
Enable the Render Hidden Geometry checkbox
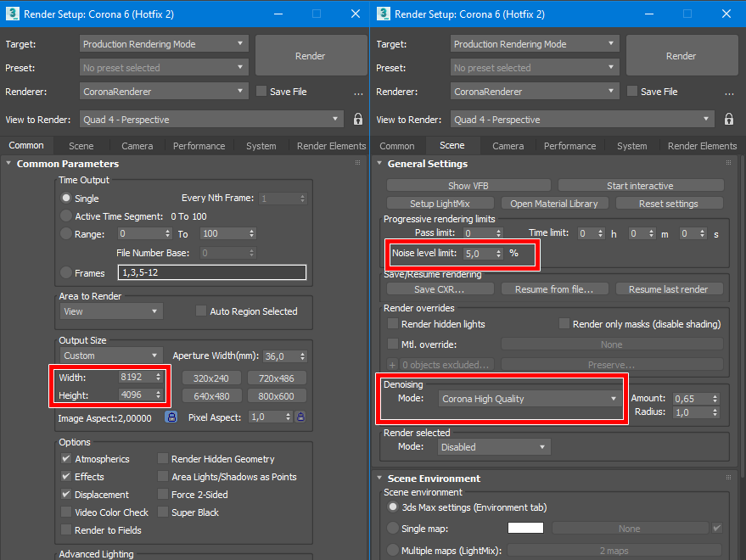coord(163,459)
